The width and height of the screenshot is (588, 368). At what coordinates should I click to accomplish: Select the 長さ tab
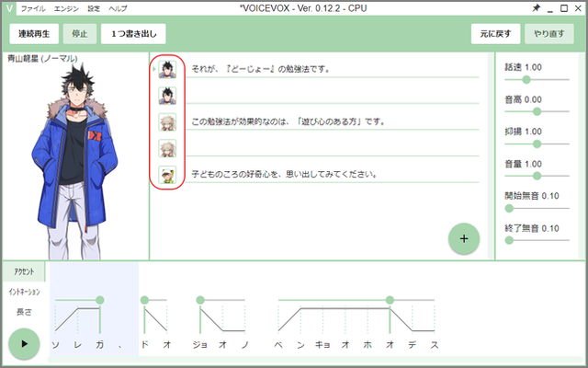tap(25, 312)
